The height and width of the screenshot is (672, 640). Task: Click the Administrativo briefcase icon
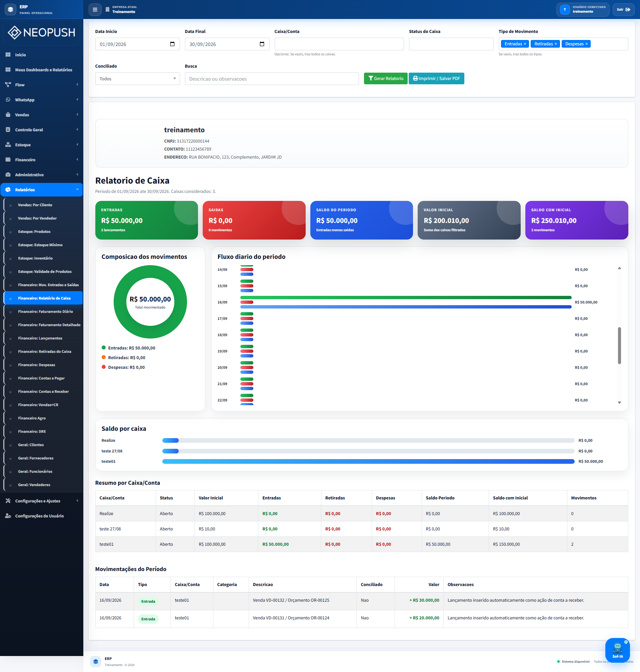coord(8,175)
